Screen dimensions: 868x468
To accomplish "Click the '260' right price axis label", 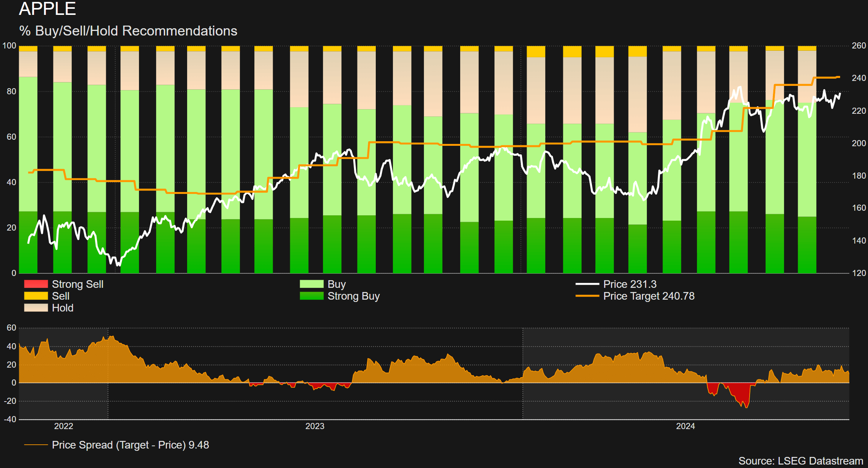I will (x=859, y=46).
